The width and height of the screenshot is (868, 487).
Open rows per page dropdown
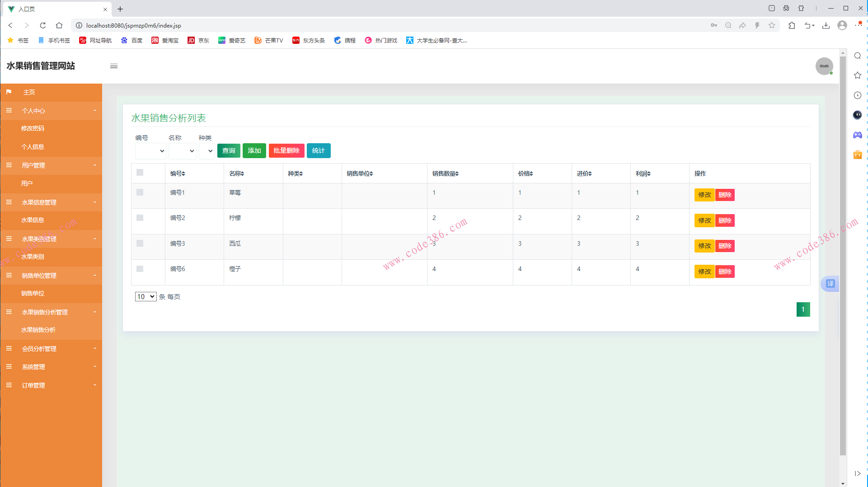(145, 297)
